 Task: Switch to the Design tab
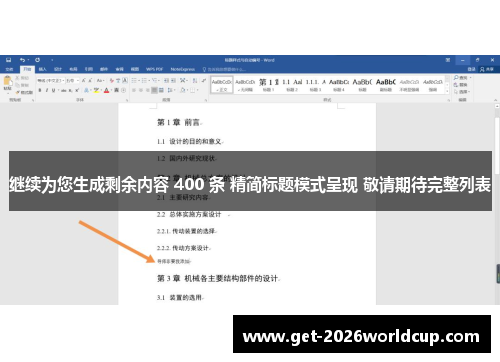tap(58, 69)
